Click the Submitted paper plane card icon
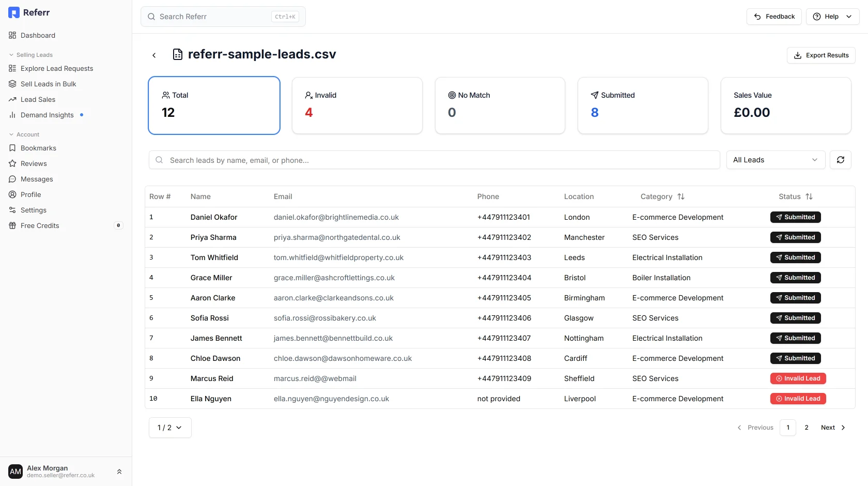Image resolution: width=868 pixels, height=486 pixels. point(595,95)
